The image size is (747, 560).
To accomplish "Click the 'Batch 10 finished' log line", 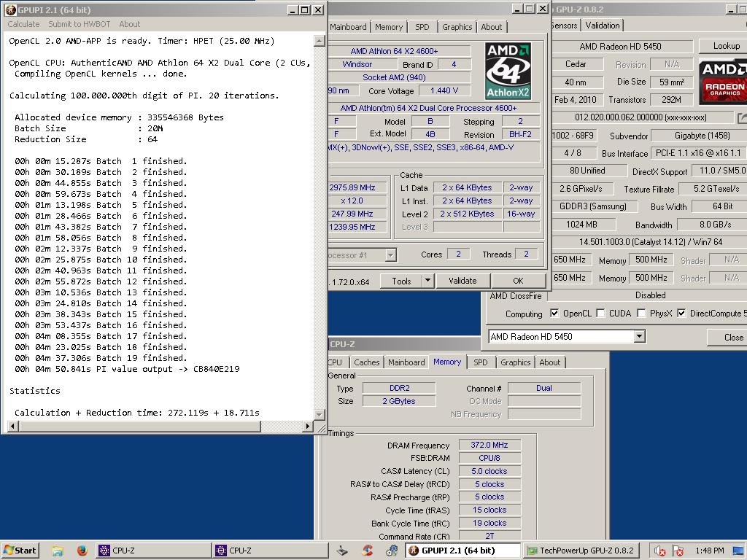I will 101,260.
